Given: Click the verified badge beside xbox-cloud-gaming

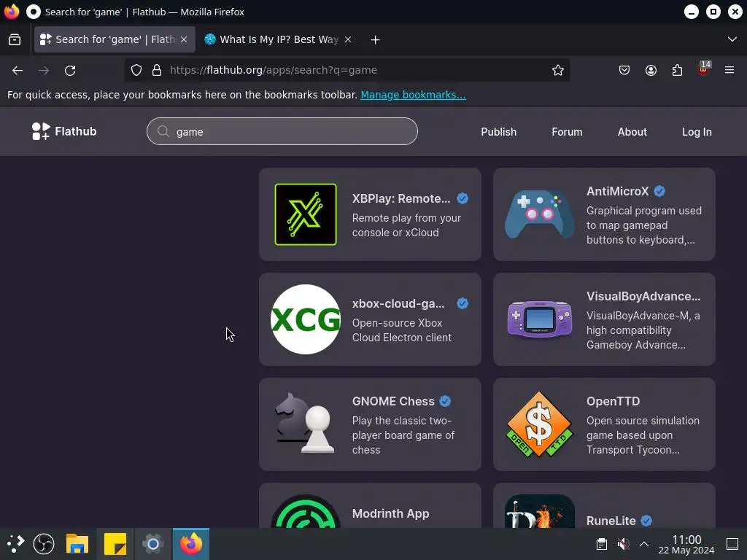Looking at the screenshot, I should (x=462, y=304).
